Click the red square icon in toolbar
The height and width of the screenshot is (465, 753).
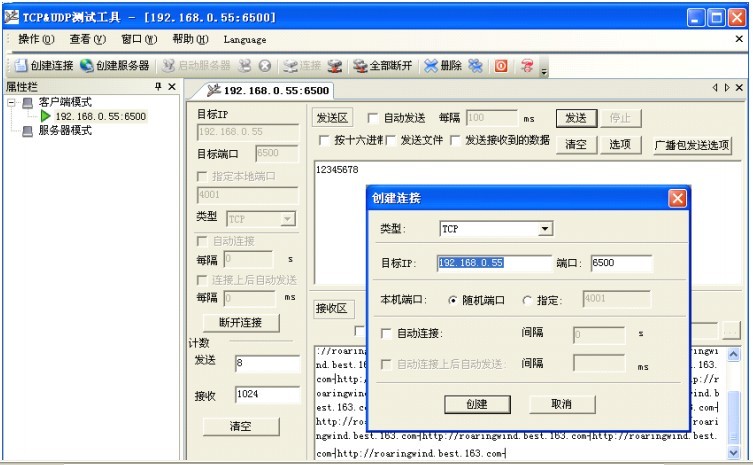coord(501,66)
